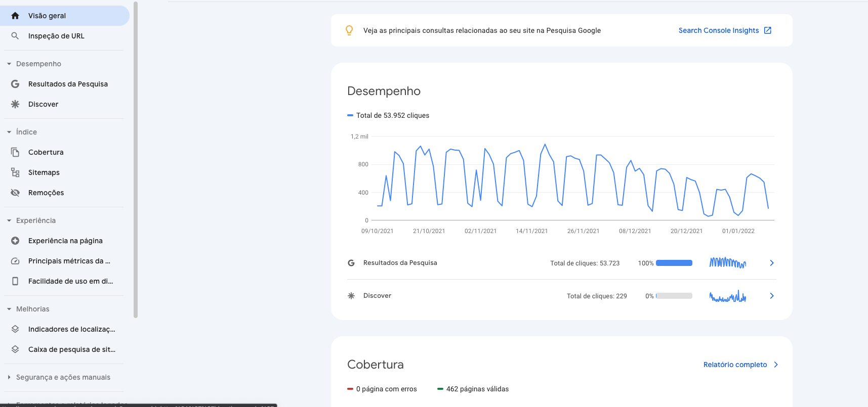The height and width of the screenshot is (407, 868).
Task: Click the Discover sparkline thumbnail
Action: click(x=728, y=296)
